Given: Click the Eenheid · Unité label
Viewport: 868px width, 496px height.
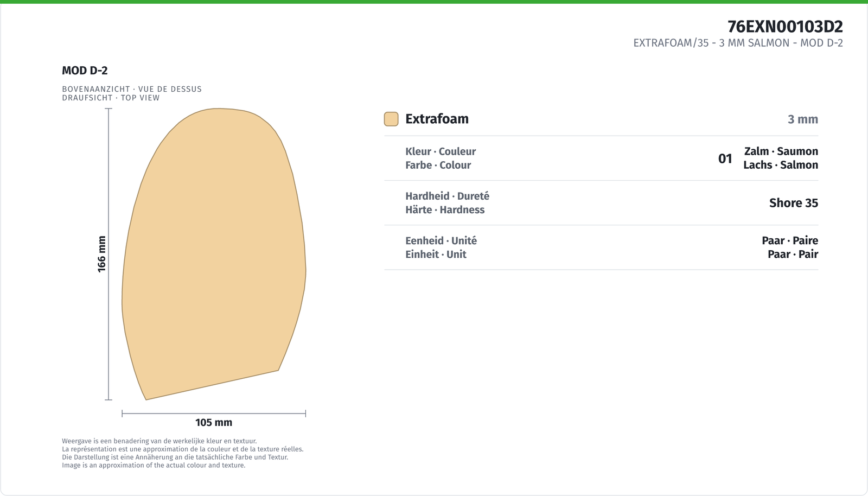Looking at the screenshot, I should click(x=441, y=240).
